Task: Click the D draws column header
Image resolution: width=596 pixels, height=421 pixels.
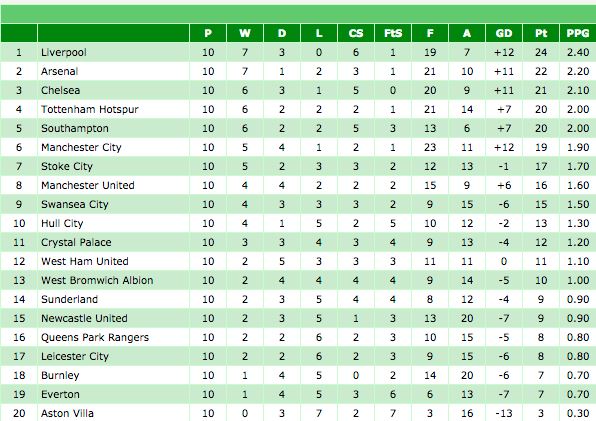Action: point(282,33)
